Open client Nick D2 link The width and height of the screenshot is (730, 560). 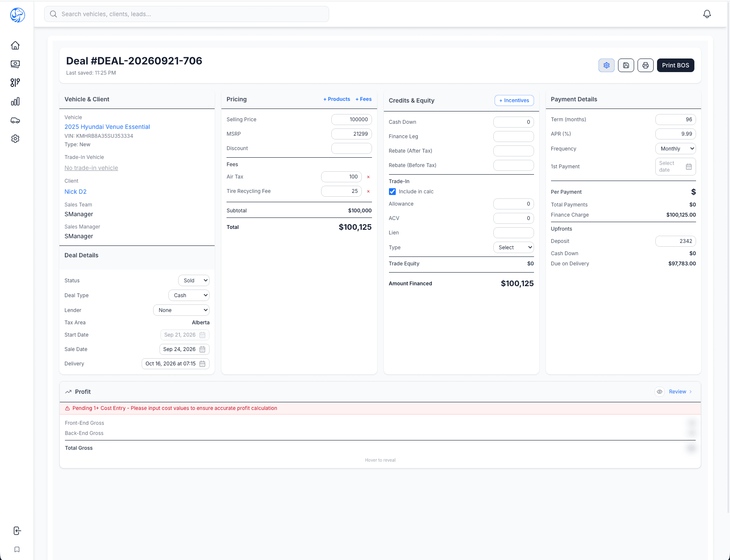click(76, 192)
